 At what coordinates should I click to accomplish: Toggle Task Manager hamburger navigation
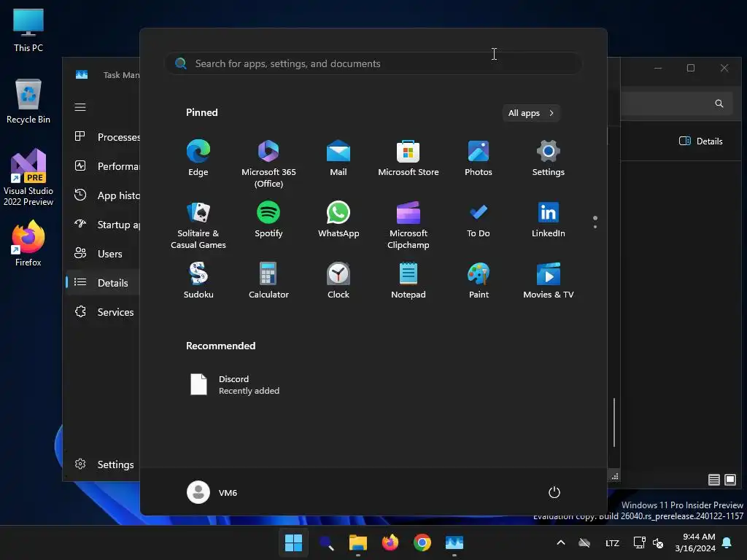pos(80,107)
